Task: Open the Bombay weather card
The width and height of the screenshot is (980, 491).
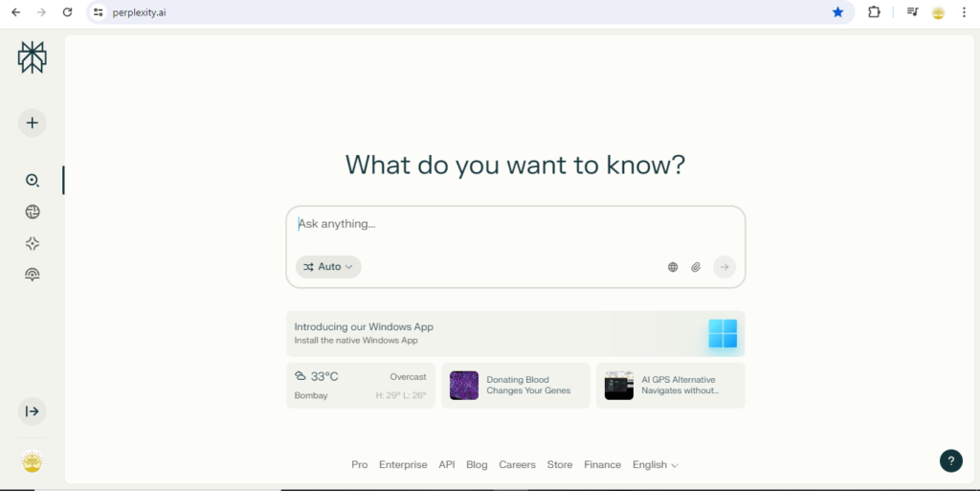Action: (361, 386)
